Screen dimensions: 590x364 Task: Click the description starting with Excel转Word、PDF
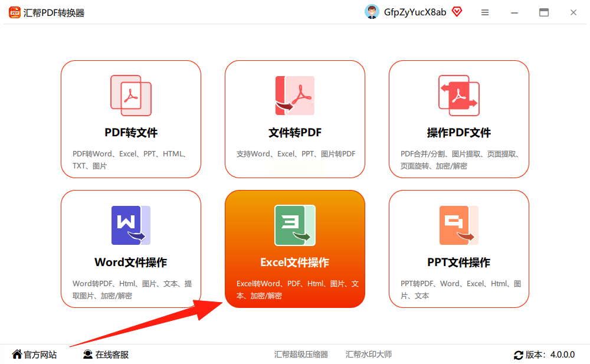[297, 290]
